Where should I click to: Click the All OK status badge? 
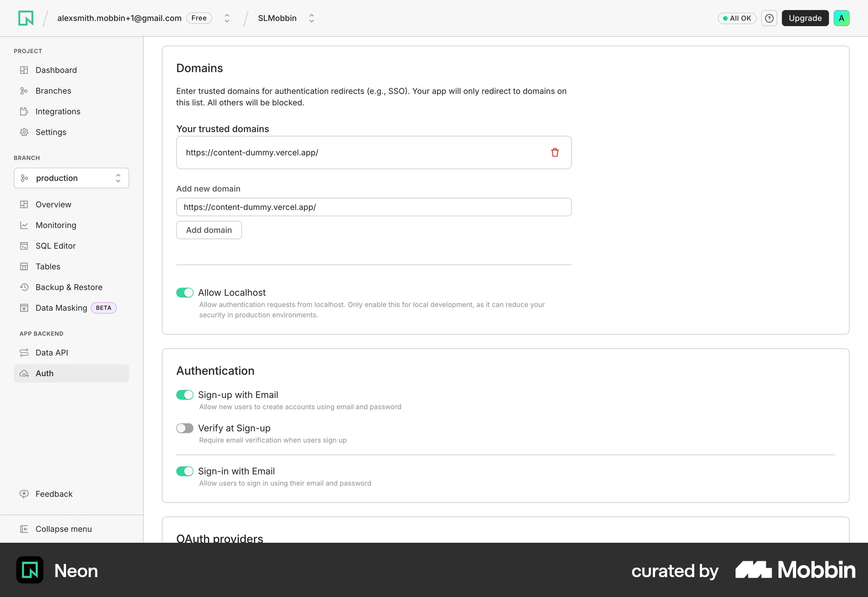[x=737, y=18]
